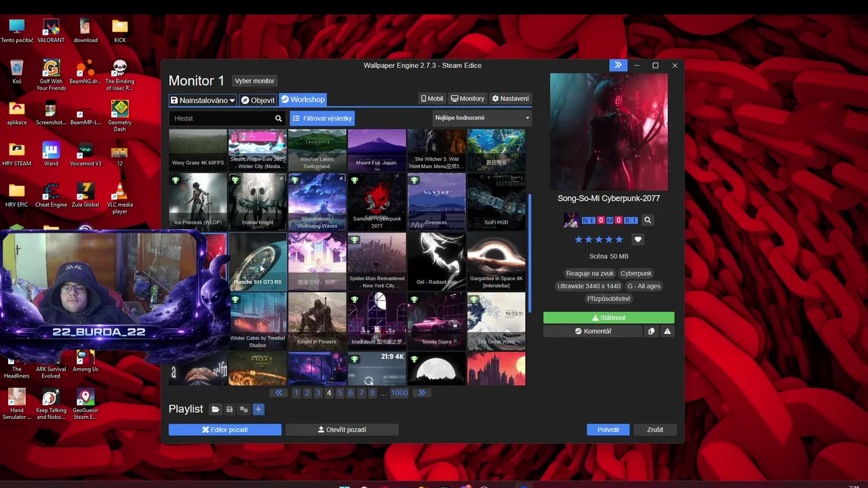
Task: Select Samurai - Cyberpunk 2077 wallpaper thumbnail
Action: coord(377,202)
